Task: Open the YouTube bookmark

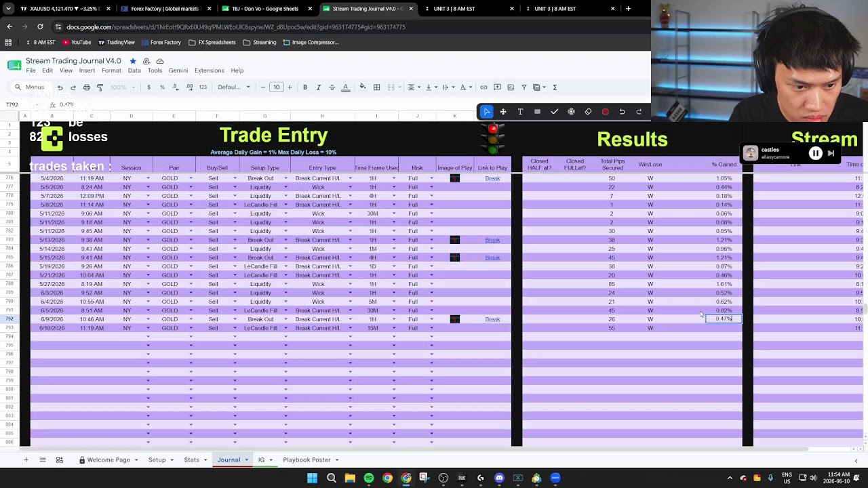Action: point(77,42)
